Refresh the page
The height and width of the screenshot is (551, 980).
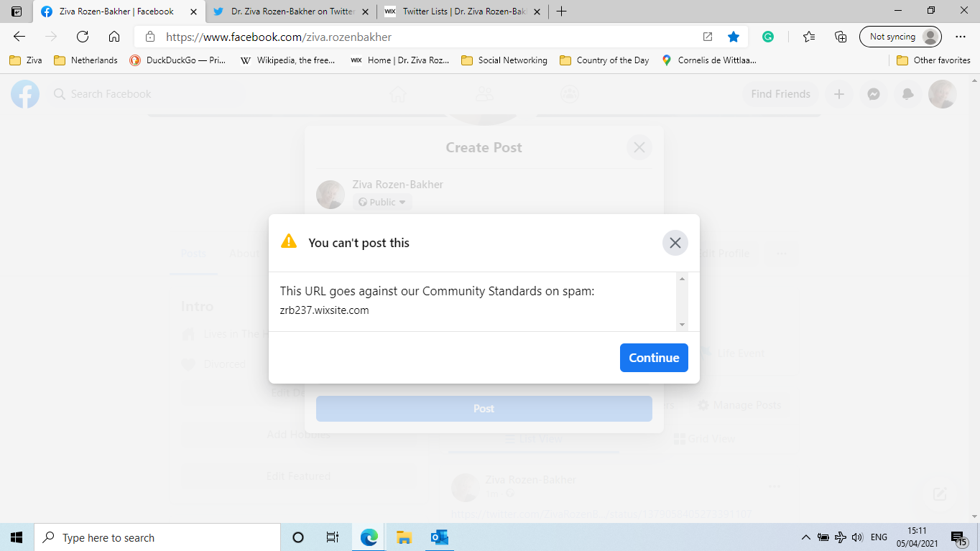click(x=83, y=37)
